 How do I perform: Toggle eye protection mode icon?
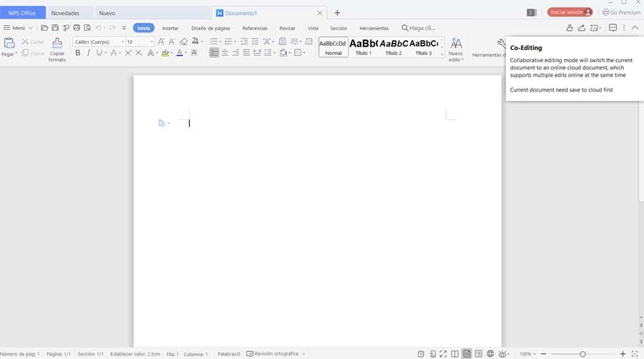[502, 354]
